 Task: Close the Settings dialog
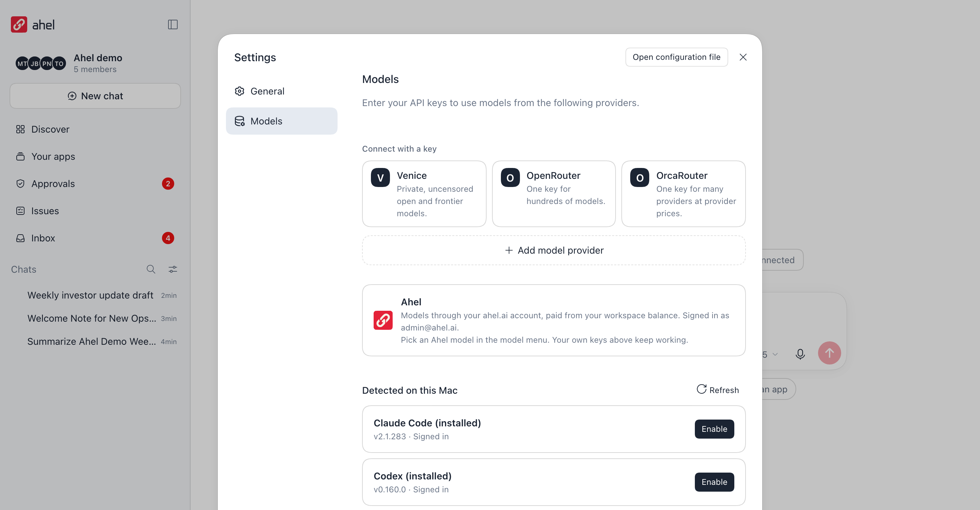click(743, 57)
